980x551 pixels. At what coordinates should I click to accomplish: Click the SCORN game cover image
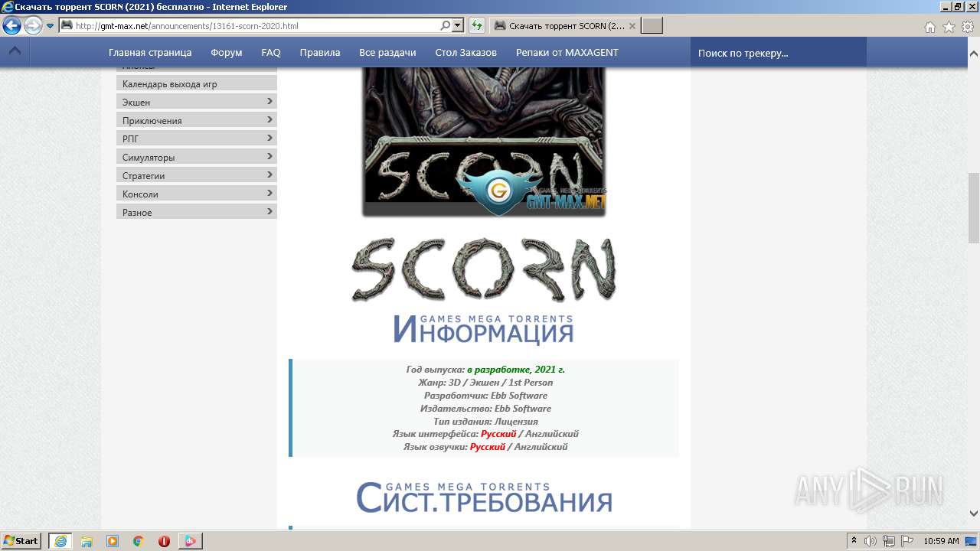[484, 142]
